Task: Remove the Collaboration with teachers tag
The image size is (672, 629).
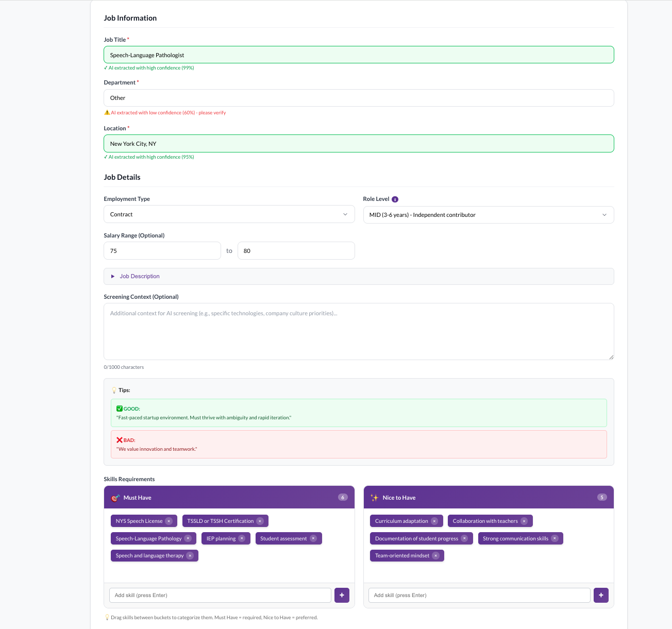Action: [x=524, y=521]
